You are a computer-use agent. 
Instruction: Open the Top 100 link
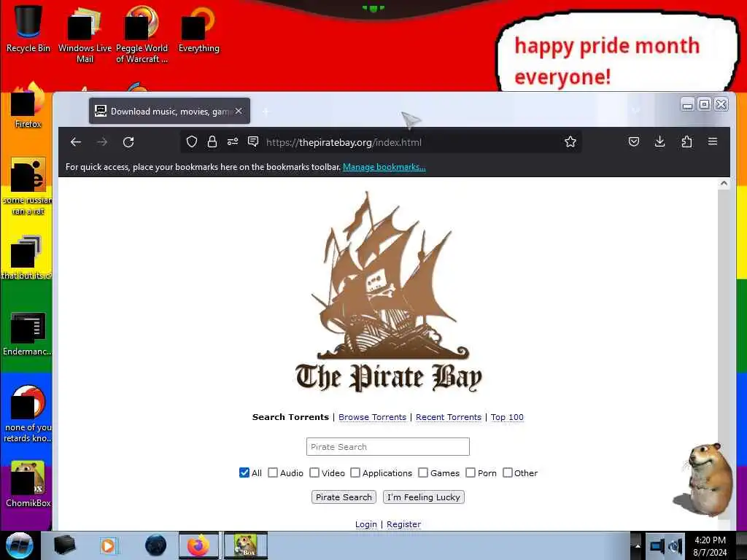[x=507, y=417]
